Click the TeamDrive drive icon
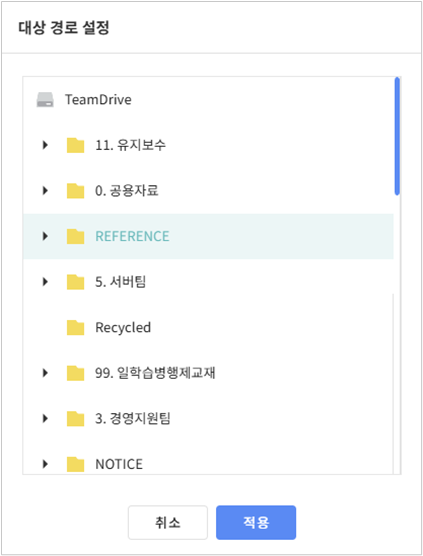Screen dimensions: 423x556 [x=45, y=100]
